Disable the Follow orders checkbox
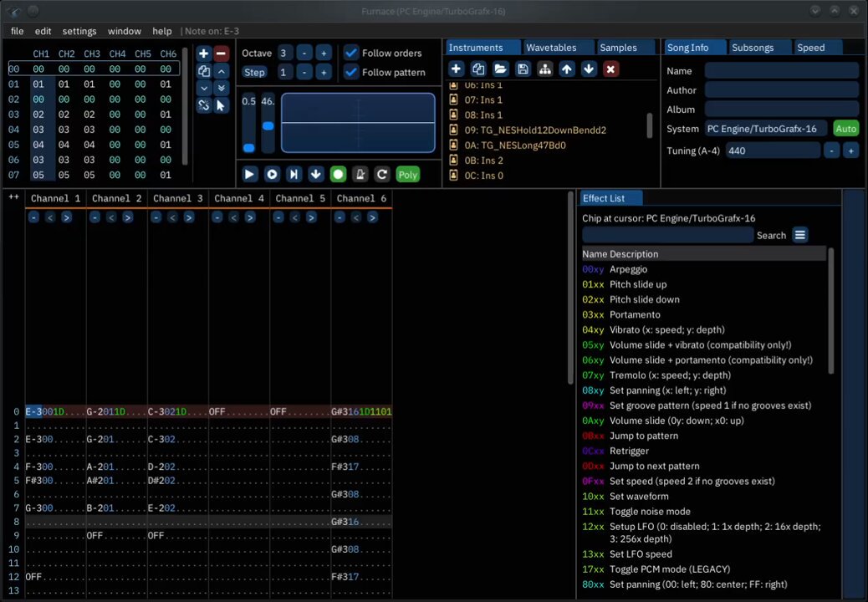 [x=351, y=54]
